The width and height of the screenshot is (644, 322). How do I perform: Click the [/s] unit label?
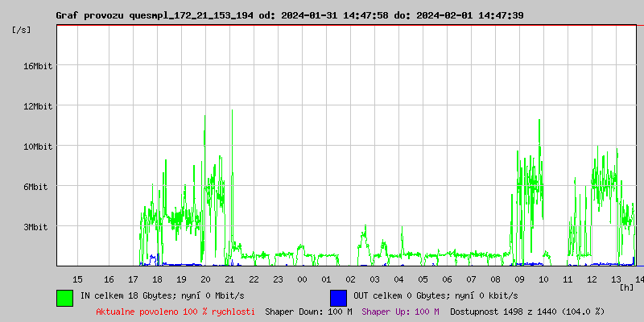pos(23,30)
